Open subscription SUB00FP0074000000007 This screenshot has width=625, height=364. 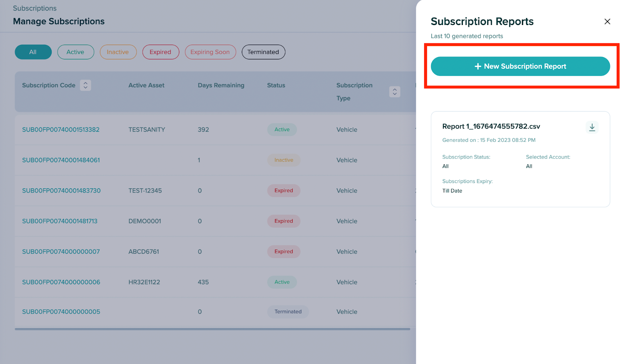coord(61,252)
